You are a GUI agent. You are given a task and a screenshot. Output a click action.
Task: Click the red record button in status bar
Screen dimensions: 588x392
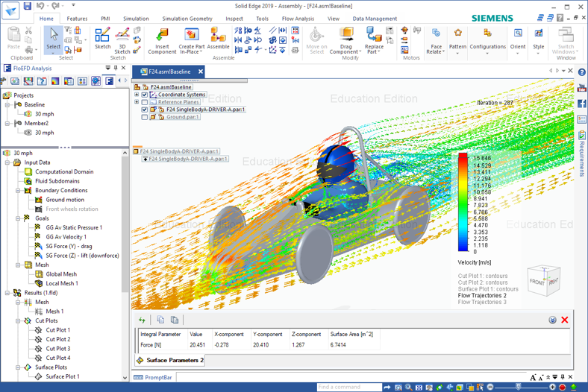point(562,387)
